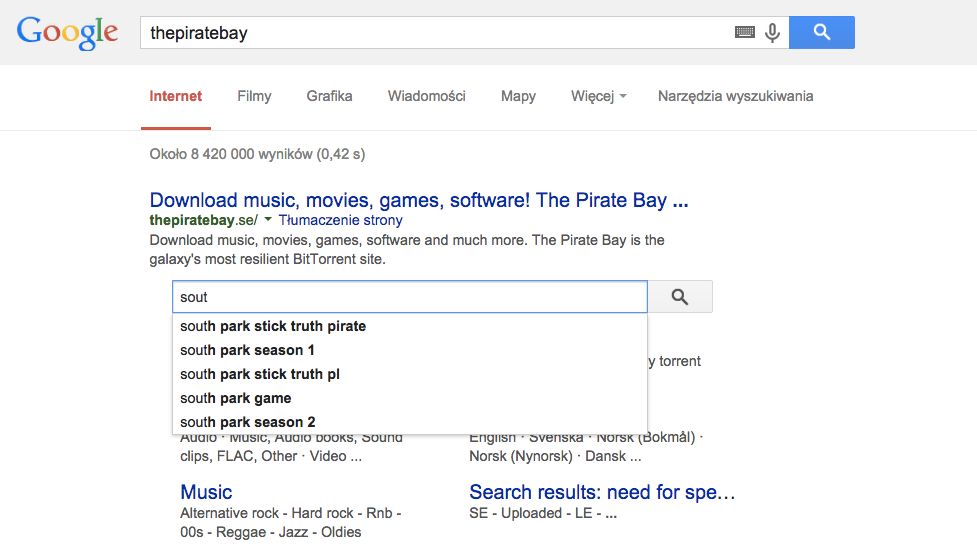Open the Download music, movies, games result
The height and width of the screenshot is (547, 977).
(x=419, y=200)
